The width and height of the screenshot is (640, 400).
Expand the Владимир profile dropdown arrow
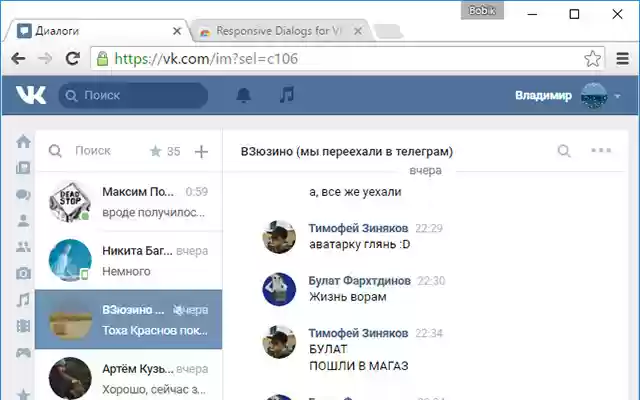click(x=618, y=96)
